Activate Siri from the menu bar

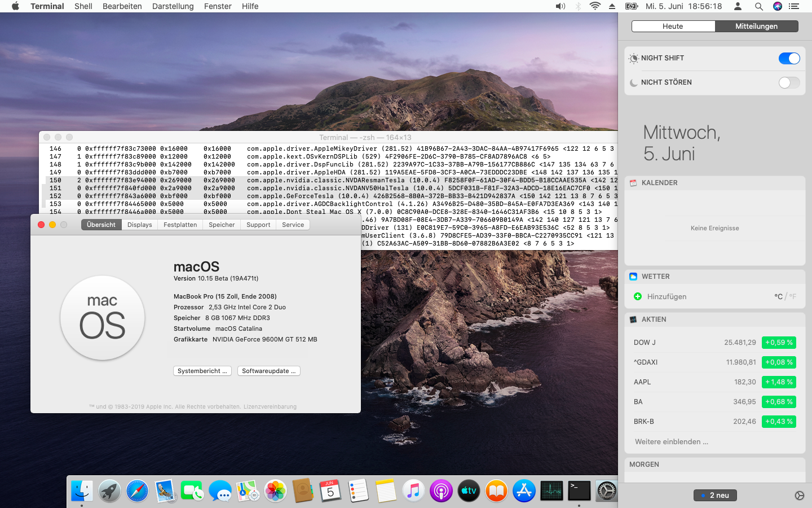pyautogui.click(x=778, y=6)
